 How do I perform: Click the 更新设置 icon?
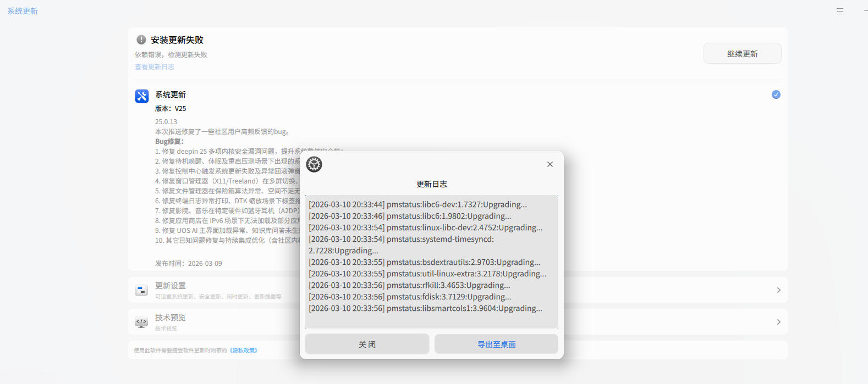tap(141, 290)
